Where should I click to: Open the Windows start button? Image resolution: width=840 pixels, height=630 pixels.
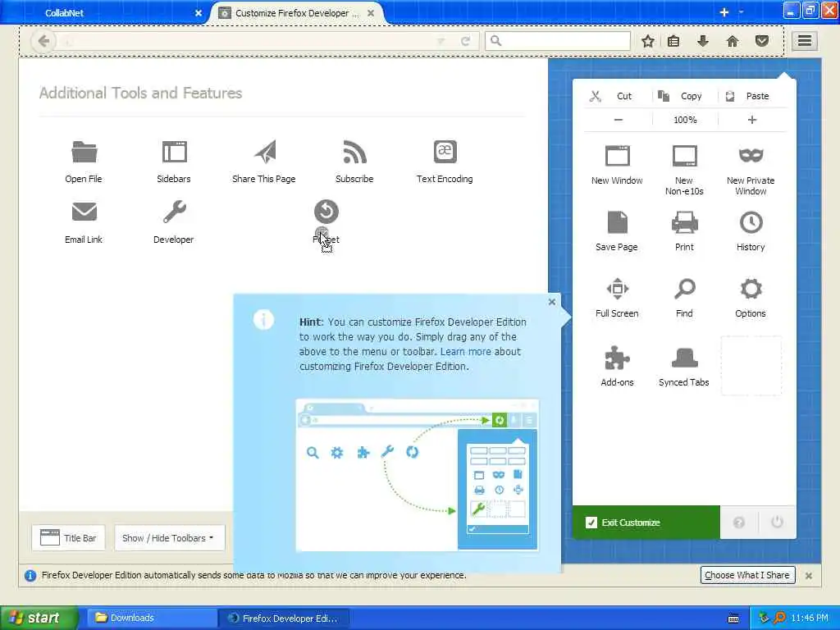(39, 619)
